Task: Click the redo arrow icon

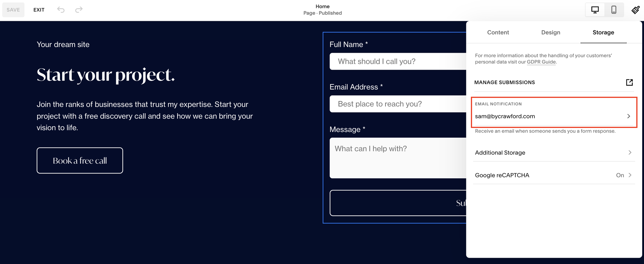Action: 79,10
